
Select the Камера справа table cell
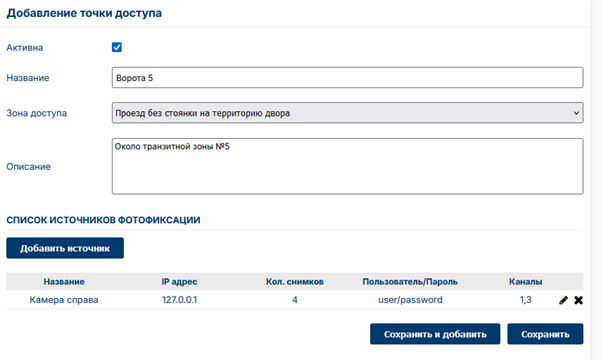point(64,300)
